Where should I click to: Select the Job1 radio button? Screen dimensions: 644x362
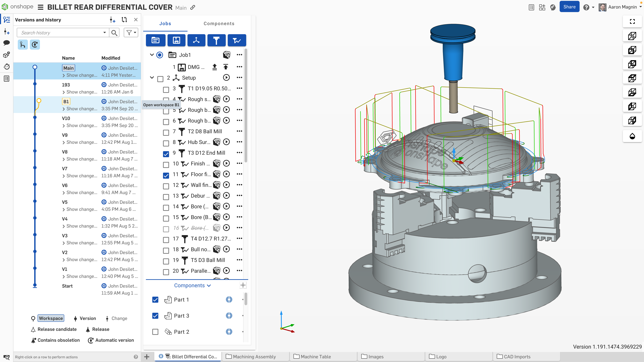(x=159, y=55)
